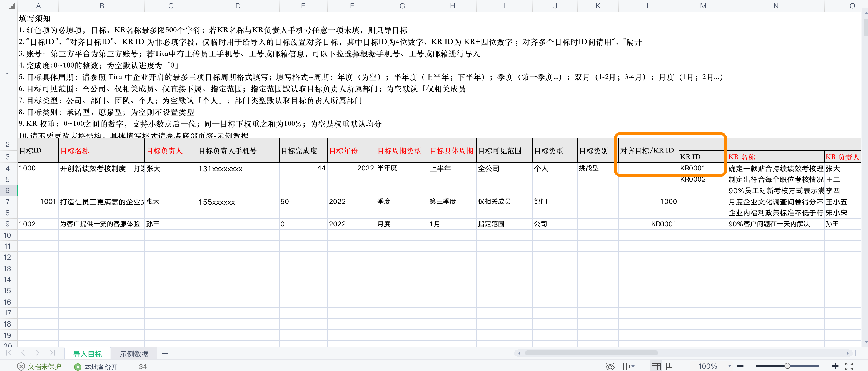Zoom in with plus button
This screenshot has height=371, width=868.
coord(835,366)
